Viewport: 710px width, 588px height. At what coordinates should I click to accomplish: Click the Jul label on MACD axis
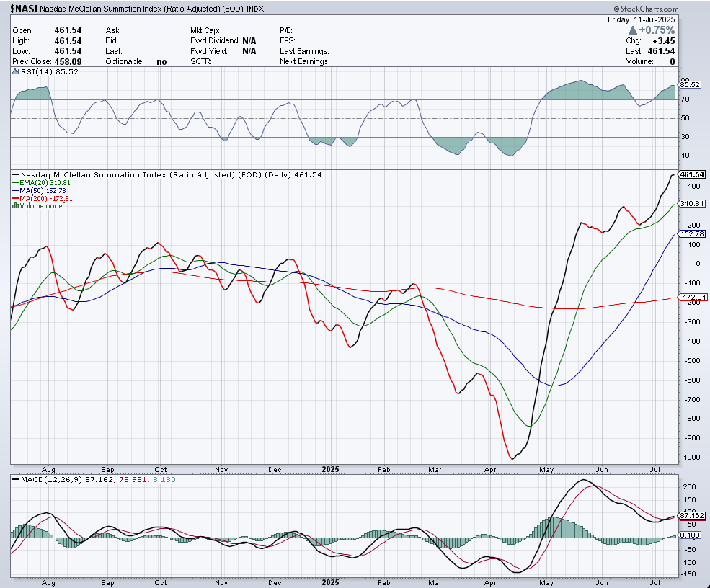click(x=654, y=582)
